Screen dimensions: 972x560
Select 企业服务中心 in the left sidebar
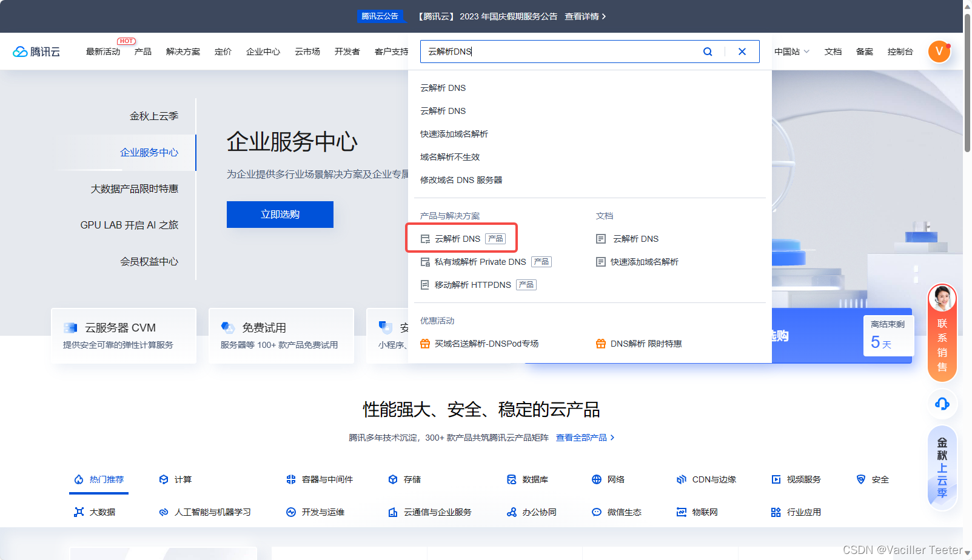pyautogui.click(x=149, y=153)
